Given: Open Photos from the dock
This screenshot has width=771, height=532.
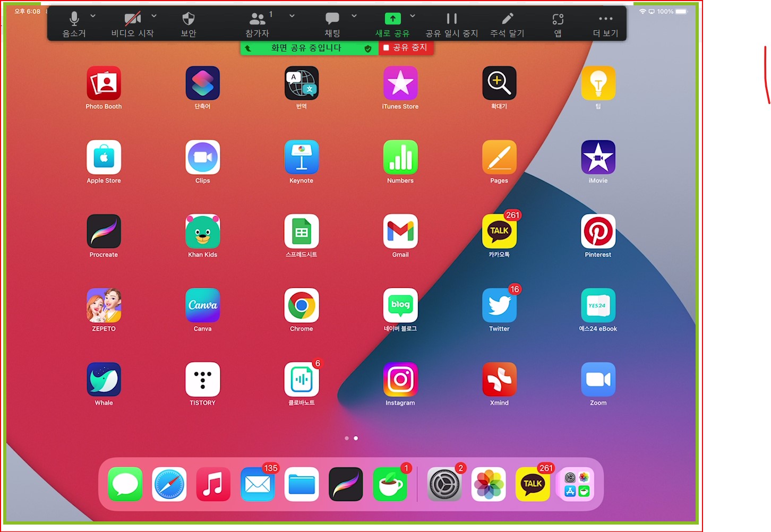Looking at the screenshot, I should click(x=489, y=484).
